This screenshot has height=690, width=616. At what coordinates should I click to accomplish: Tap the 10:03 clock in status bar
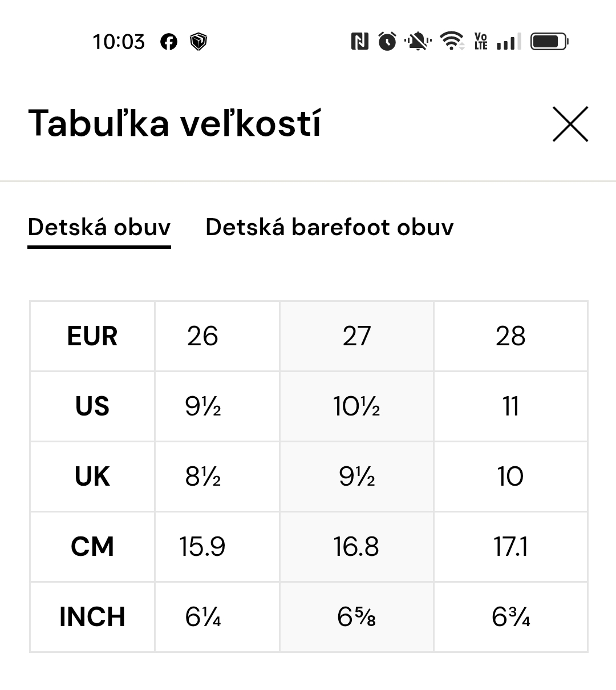119,42
